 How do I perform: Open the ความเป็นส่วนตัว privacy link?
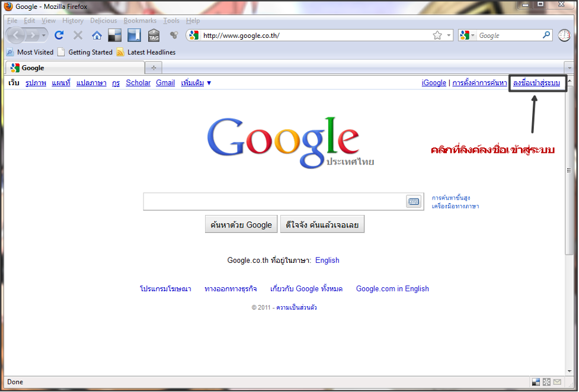coord(296,307)
